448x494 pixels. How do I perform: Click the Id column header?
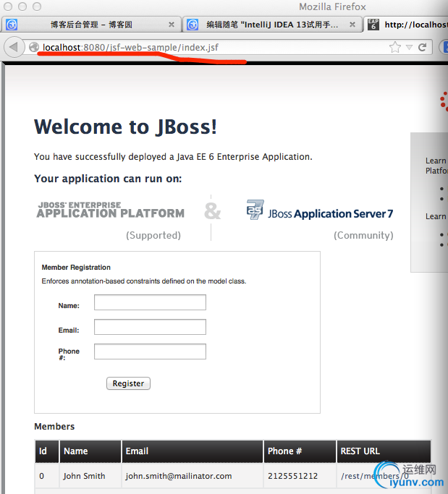(47, 451)
